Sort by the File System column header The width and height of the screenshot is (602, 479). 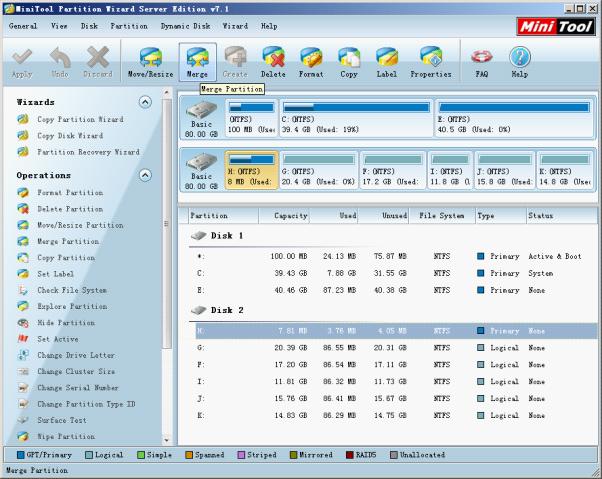pyautogui.click(x=442, y=216)
